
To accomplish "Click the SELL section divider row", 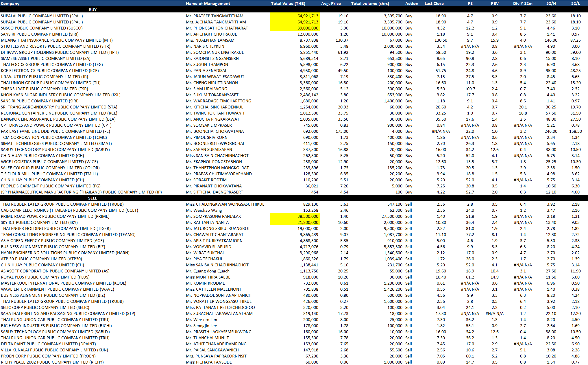I will 93,198.
